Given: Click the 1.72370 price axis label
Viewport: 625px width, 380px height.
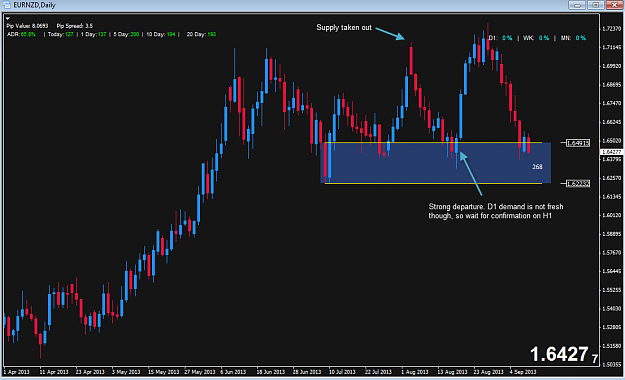Looking at the screenshot, I should tap(611, 29).
